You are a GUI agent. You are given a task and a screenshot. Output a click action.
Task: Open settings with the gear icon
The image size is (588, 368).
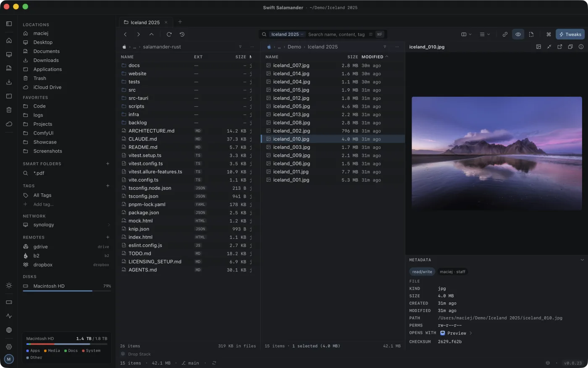tap(9, 347)
